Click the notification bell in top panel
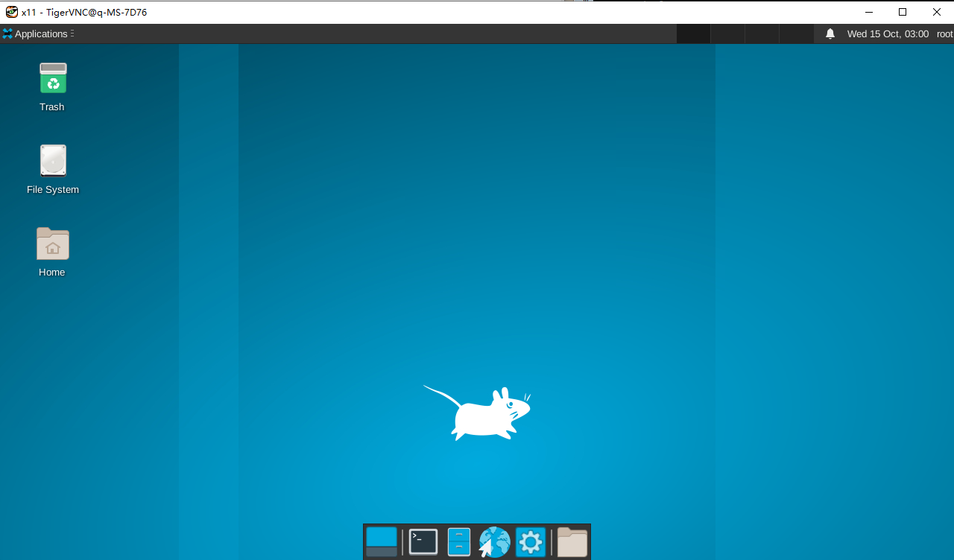 830,34
